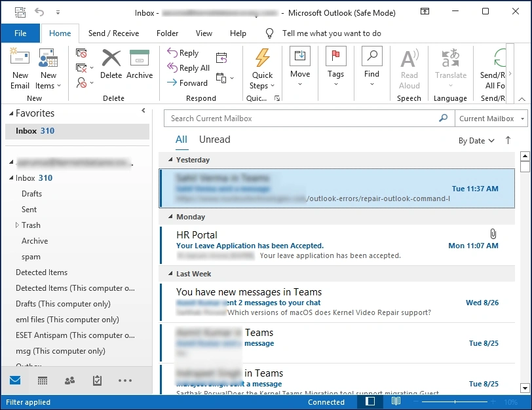Open the File tab
The width and height of the screenshot is (532, 410).
click(x=20, y=33)
